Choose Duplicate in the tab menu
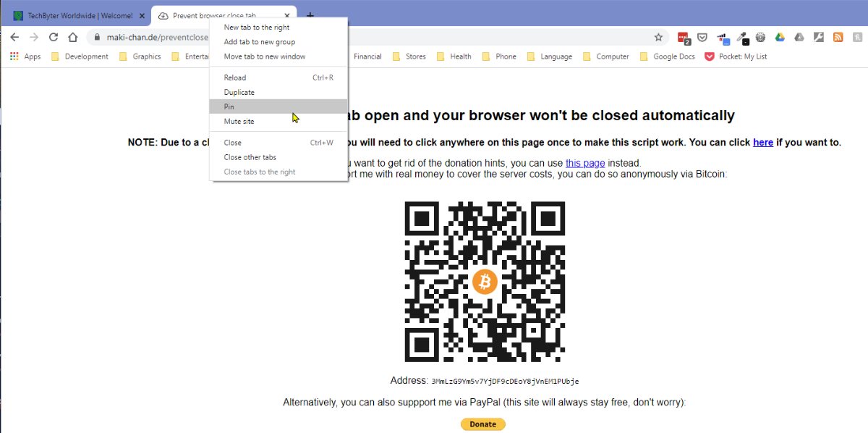The image size is (868, 433). click(x=278, y=92)
